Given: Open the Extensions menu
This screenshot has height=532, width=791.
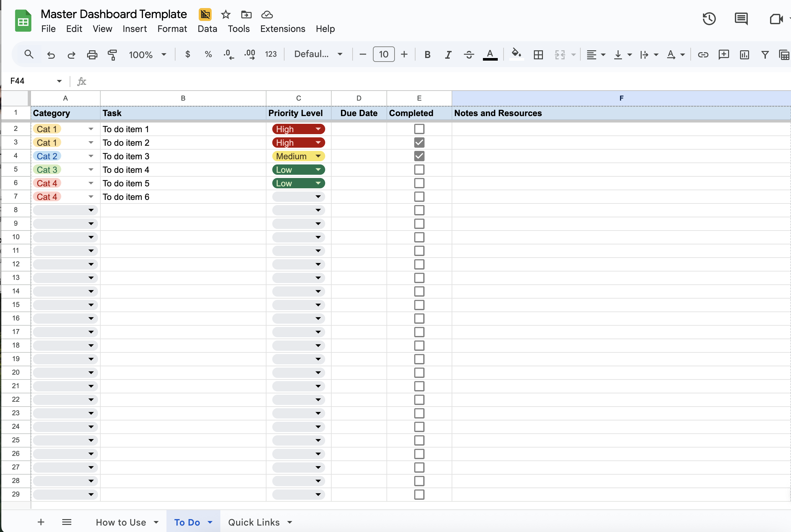Looking at the screenshot, I should coord(283,29).
